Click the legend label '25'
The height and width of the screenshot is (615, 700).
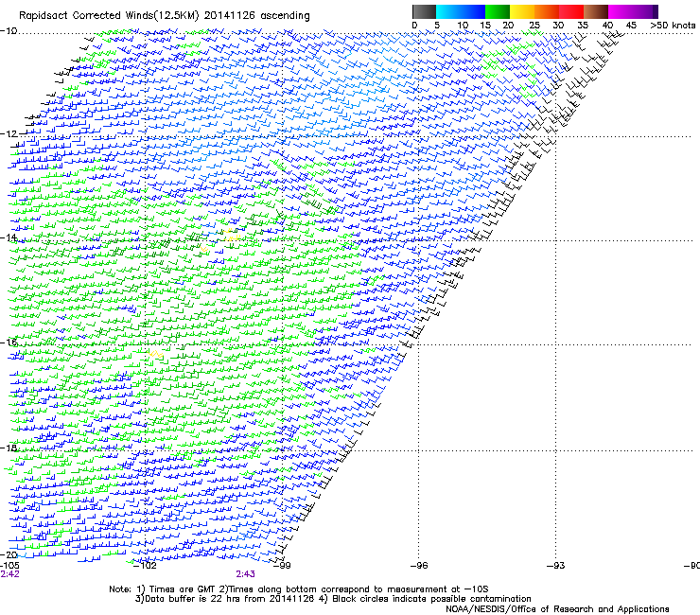pos(534,26)
